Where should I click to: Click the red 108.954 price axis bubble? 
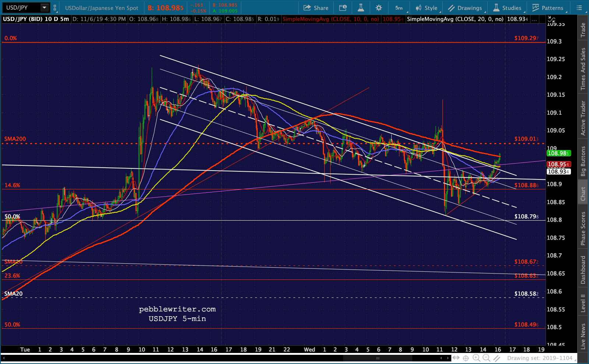558,164
